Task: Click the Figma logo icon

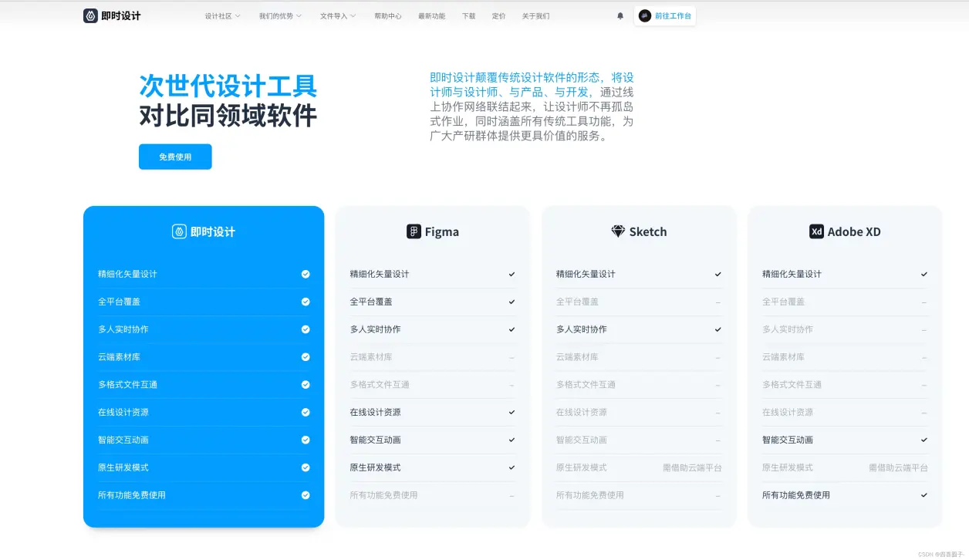Action: [414, 231]
